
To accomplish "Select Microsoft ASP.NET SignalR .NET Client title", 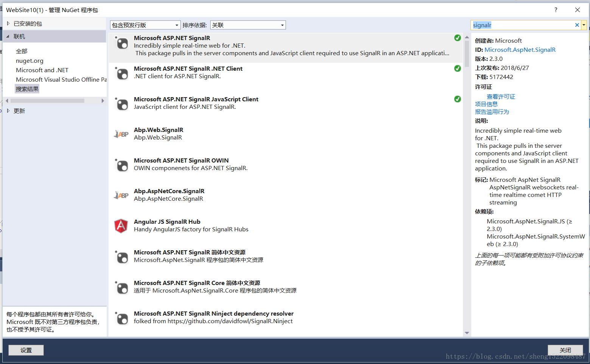I will tap(188, 68).
